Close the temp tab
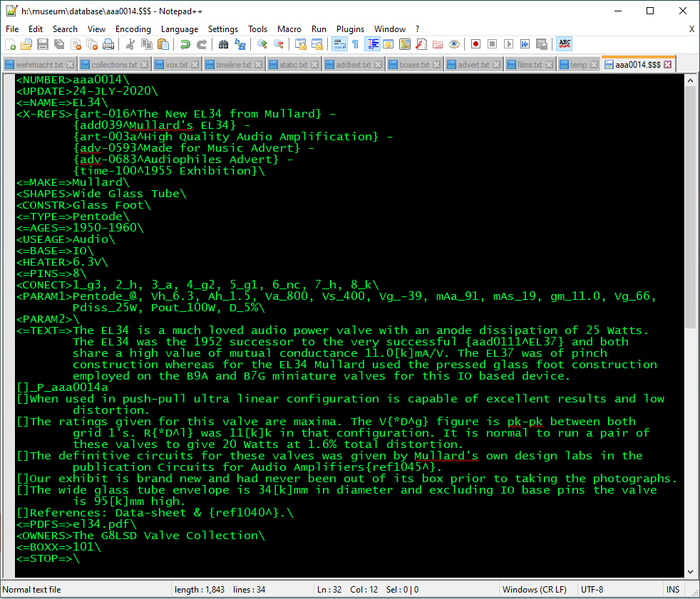Image resolution: width=700 pixels, height=599 pixels. (594, 65)
